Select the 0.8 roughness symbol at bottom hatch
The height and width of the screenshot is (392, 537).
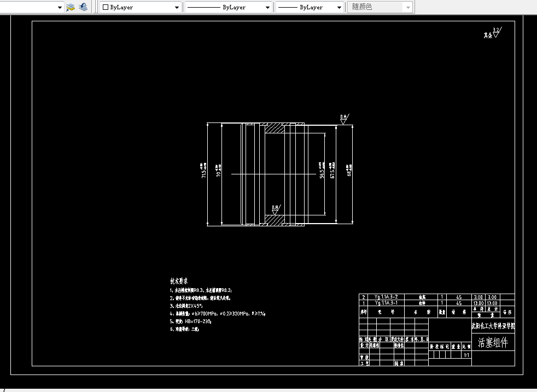tap(276, 209)
